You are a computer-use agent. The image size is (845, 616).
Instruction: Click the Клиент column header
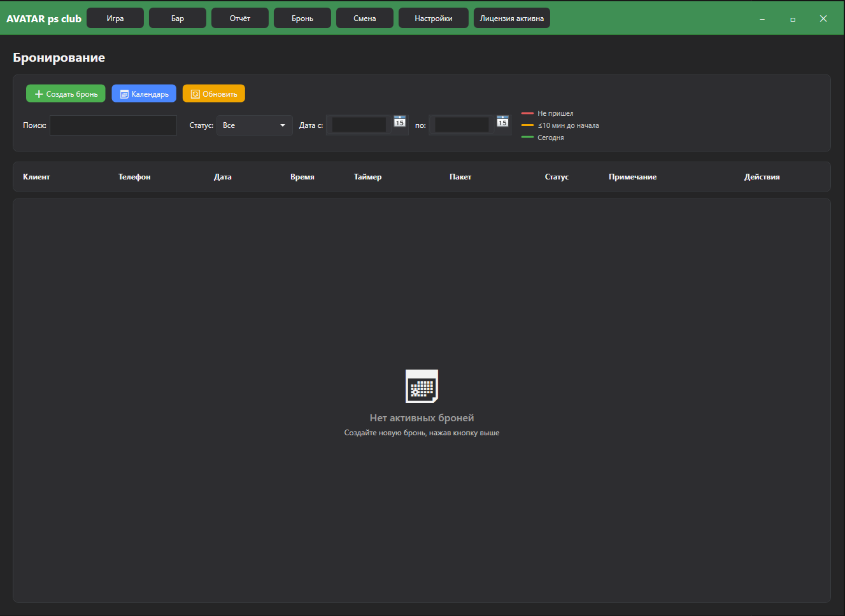coord(36,177)
